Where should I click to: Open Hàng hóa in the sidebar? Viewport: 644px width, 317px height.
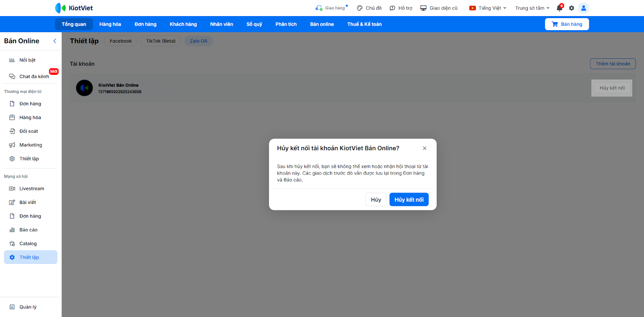31,117
